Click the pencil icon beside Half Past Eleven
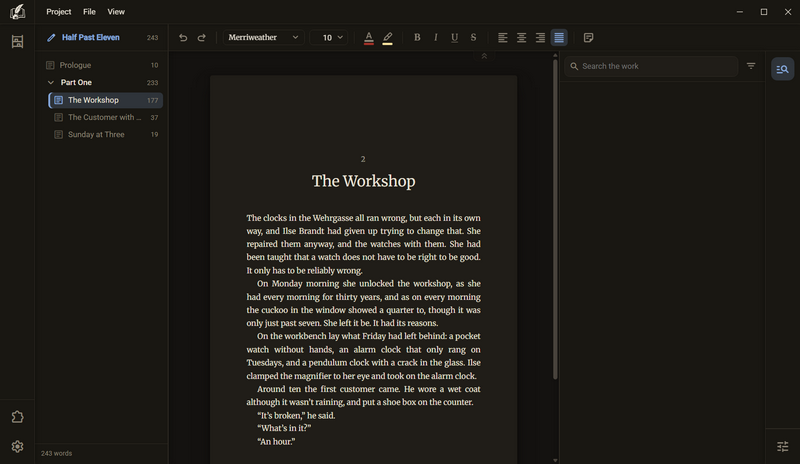The image size is (800, 464). pos(51,37)
